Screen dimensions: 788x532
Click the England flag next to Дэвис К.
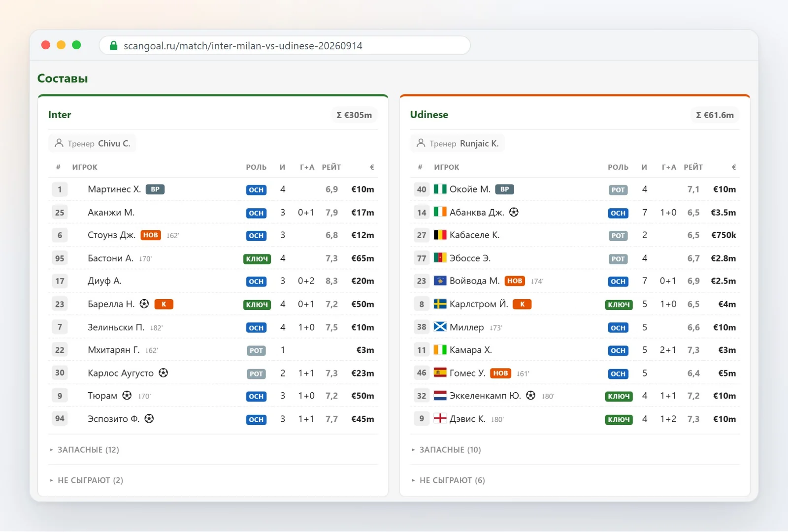[440, 418]
